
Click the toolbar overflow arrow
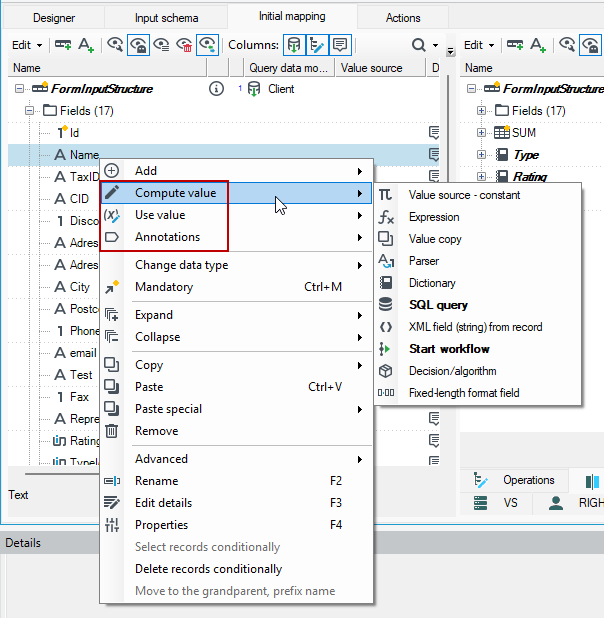click(x=450, y=51)
